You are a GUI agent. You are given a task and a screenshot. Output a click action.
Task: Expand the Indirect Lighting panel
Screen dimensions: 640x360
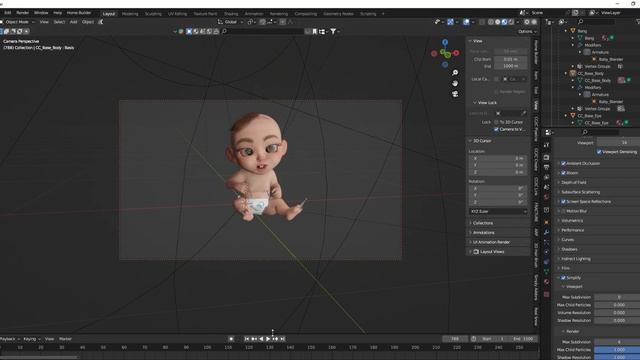(x=576, y=259)
